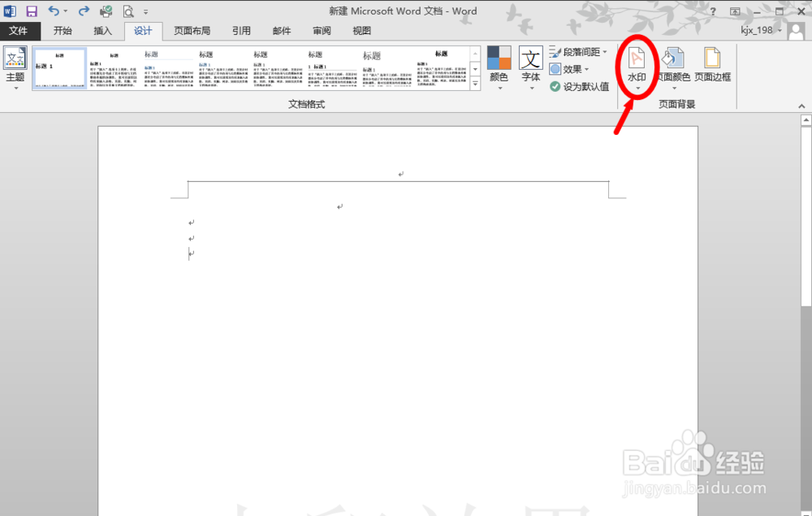Open the 主题 themes gallery
The width and height of the screenshot is (812, 516).
point(15,69)
